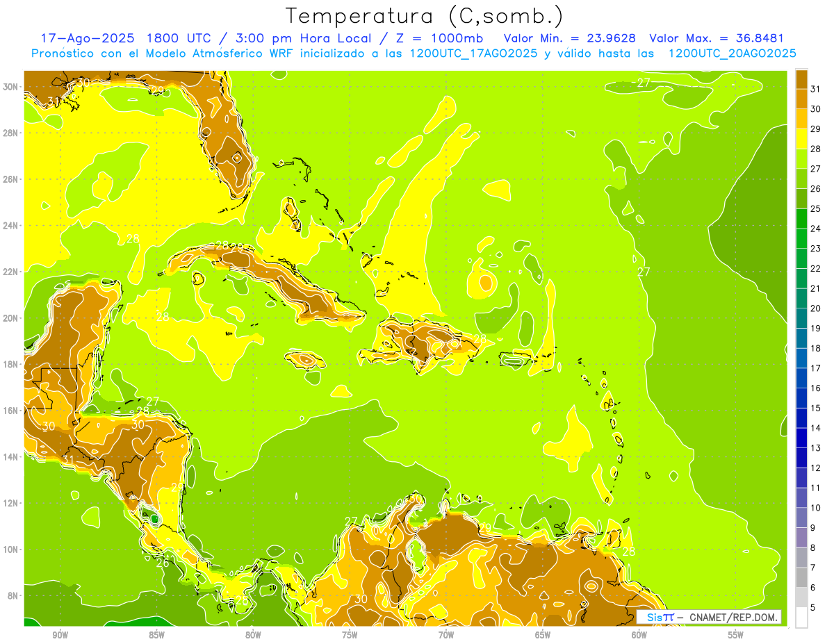Screen dimensions: 834x644
Task: Click the longitude label 85W
Action: tap(156, 635)
